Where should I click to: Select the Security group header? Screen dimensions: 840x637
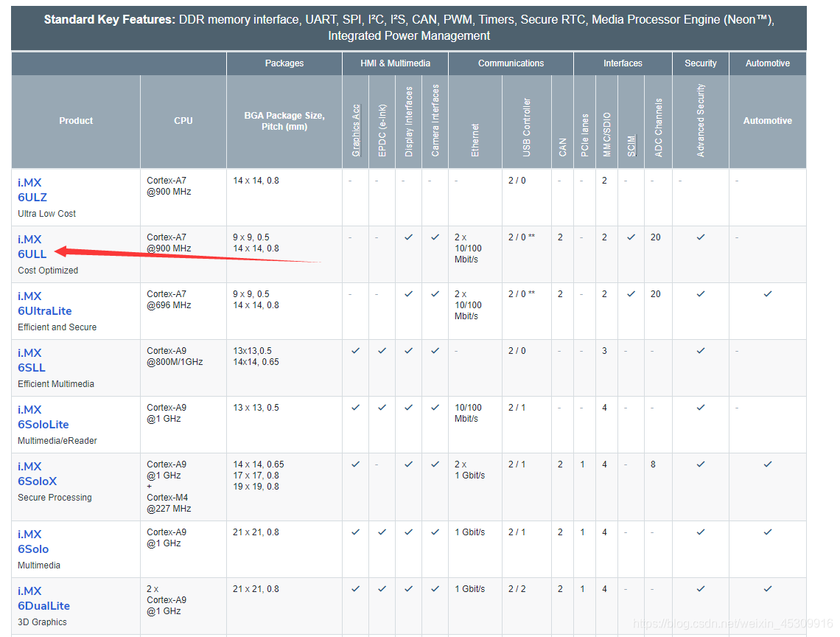click(701, 63)
